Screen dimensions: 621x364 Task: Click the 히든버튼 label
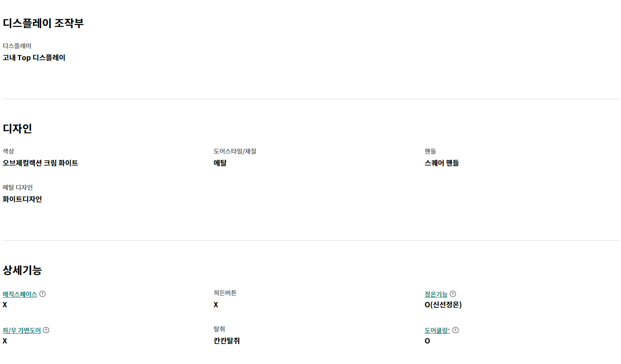pos(225,293)
